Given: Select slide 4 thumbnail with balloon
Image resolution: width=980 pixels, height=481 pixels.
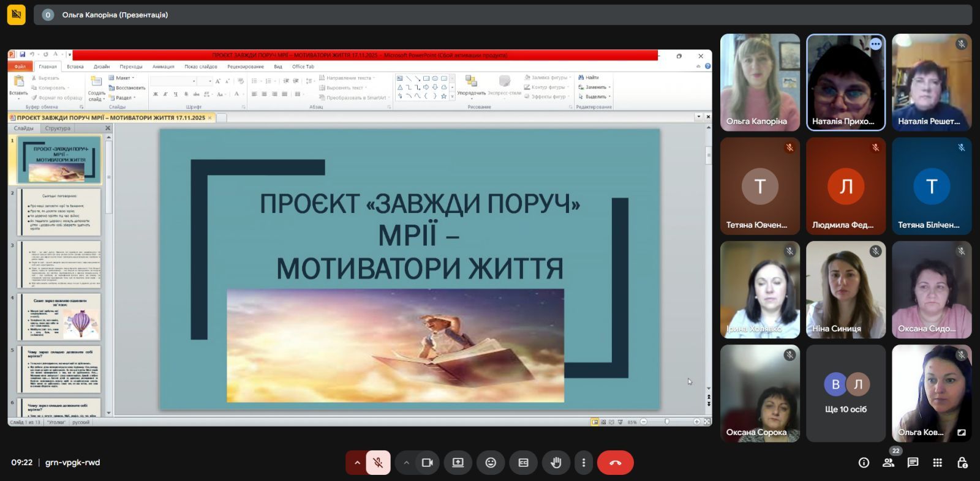Looking at the screenshot, I should 60,317.
